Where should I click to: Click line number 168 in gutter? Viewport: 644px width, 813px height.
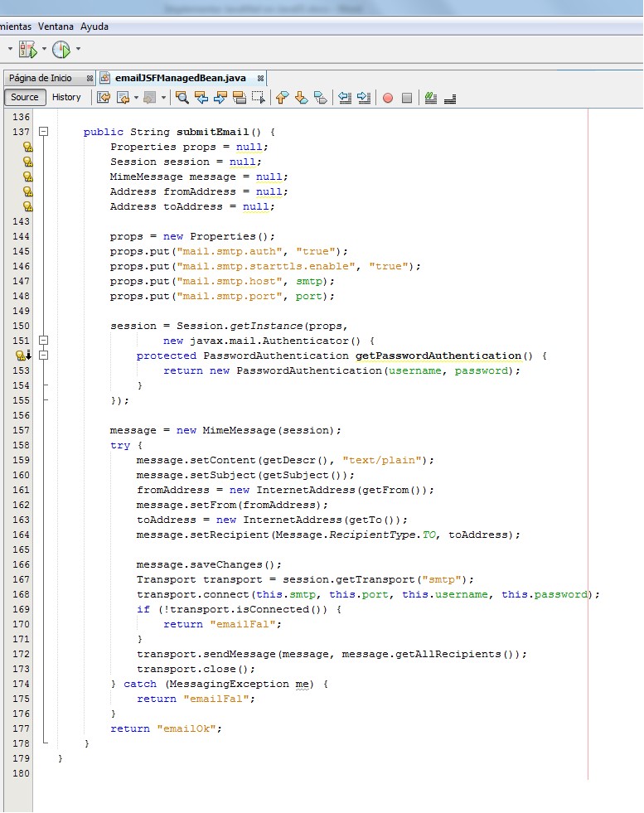(x=22, y=594)
